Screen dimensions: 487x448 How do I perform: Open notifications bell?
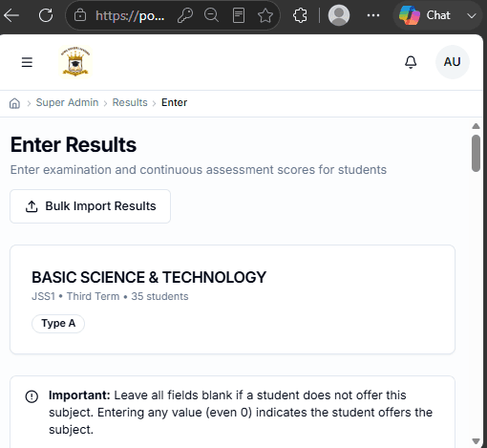pyautogui.click(x=411, y=62)
